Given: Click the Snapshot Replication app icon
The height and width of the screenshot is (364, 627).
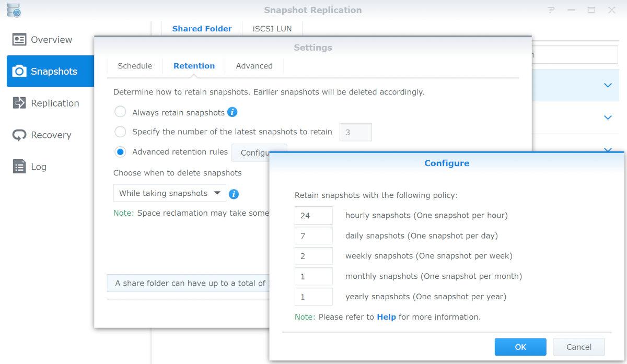Looking at the screenshot, I should coord(14,10).
